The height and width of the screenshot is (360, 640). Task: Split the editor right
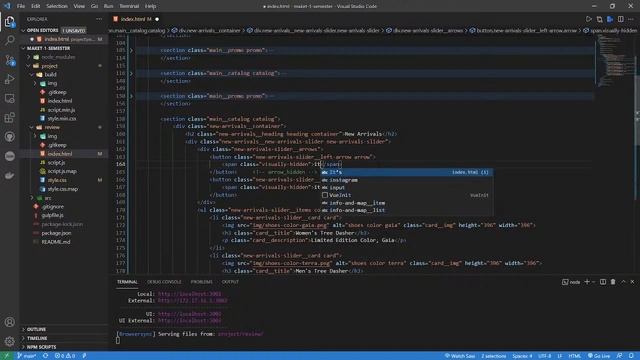(620, 19)
